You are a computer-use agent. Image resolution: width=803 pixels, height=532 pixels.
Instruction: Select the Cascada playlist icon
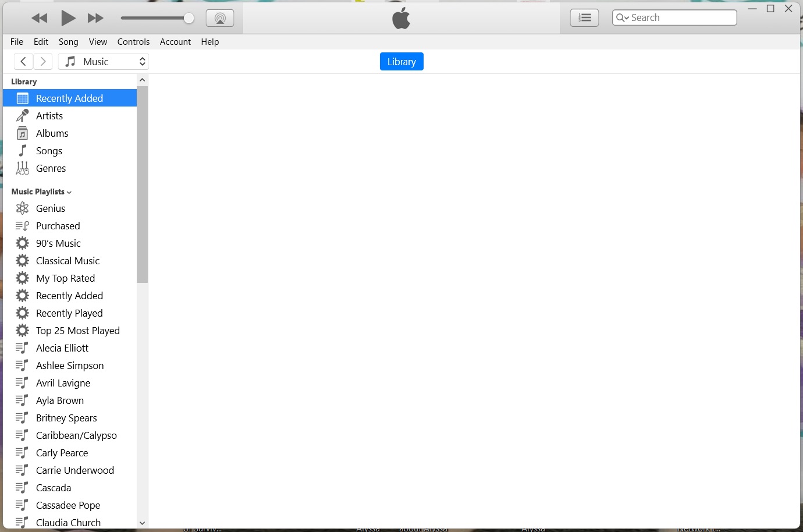22,488
